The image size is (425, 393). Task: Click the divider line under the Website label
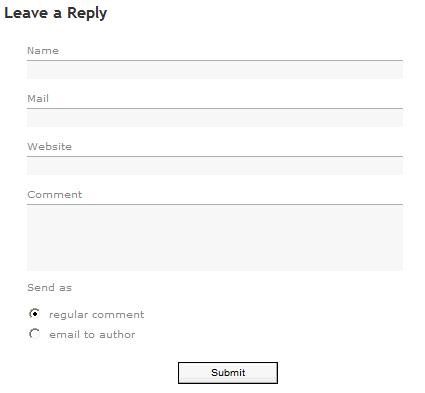[x=215, y=156]
